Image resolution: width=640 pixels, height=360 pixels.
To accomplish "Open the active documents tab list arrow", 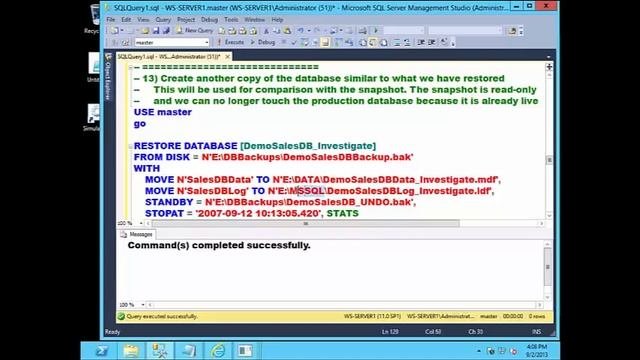I will [549, 57].
